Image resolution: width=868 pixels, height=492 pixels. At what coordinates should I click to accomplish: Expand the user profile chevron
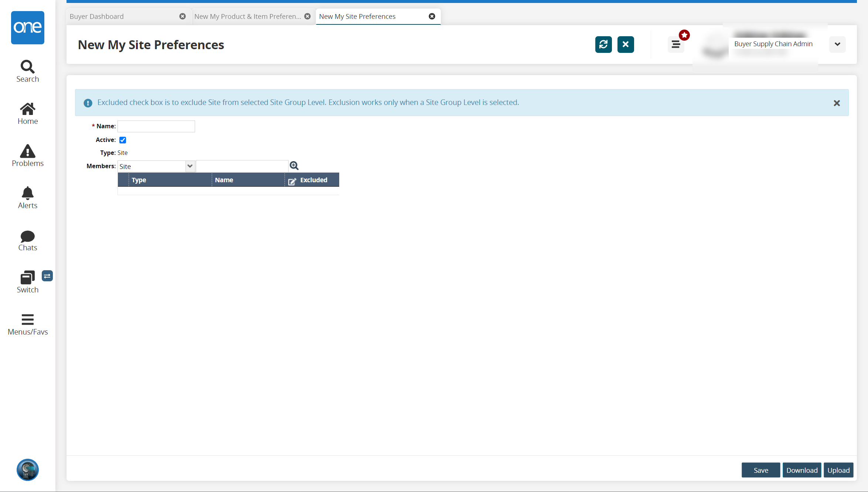(x=837, y=44)
